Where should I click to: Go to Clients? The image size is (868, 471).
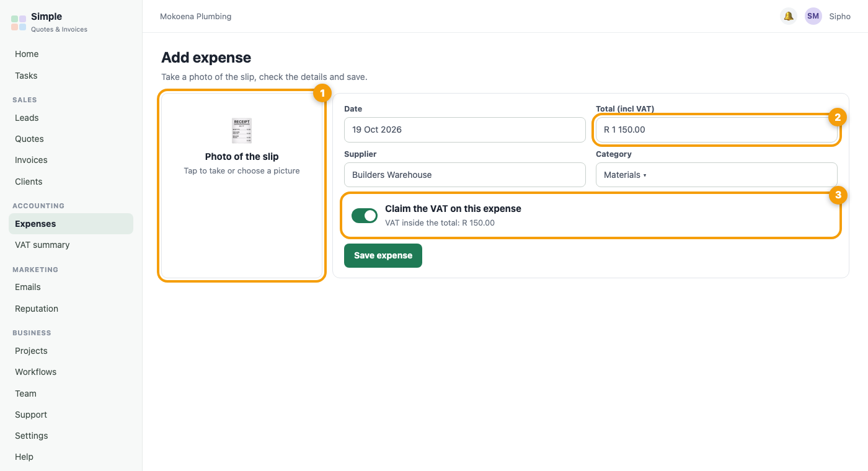pos(71,182)
